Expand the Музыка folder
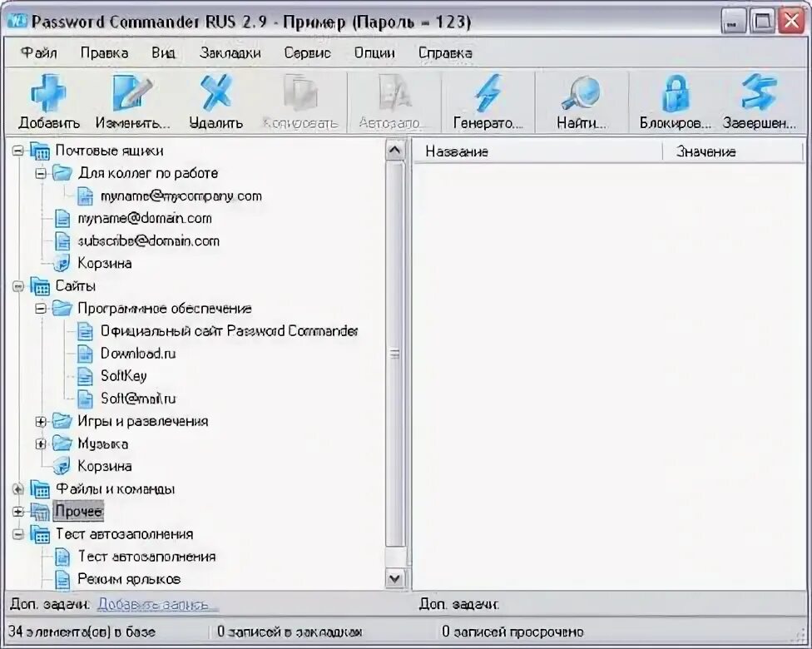812x649 pixels. pyautogui.click(x=41, y=443)
